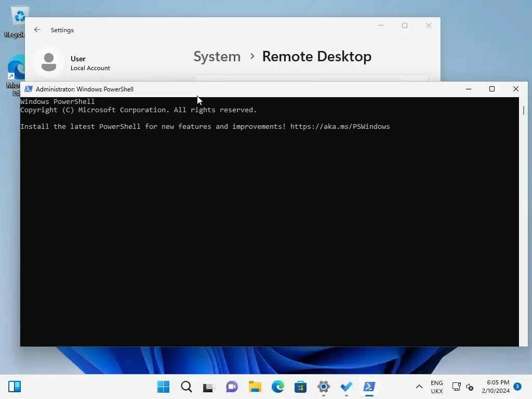Open Microsoft Store from taskbar

(x=300, y=387)
